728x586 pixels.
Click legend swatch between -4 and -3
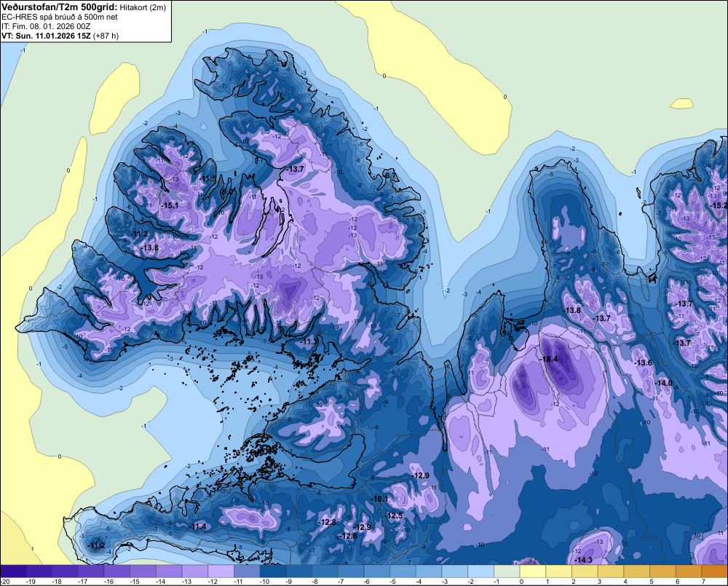pos(429,571)
